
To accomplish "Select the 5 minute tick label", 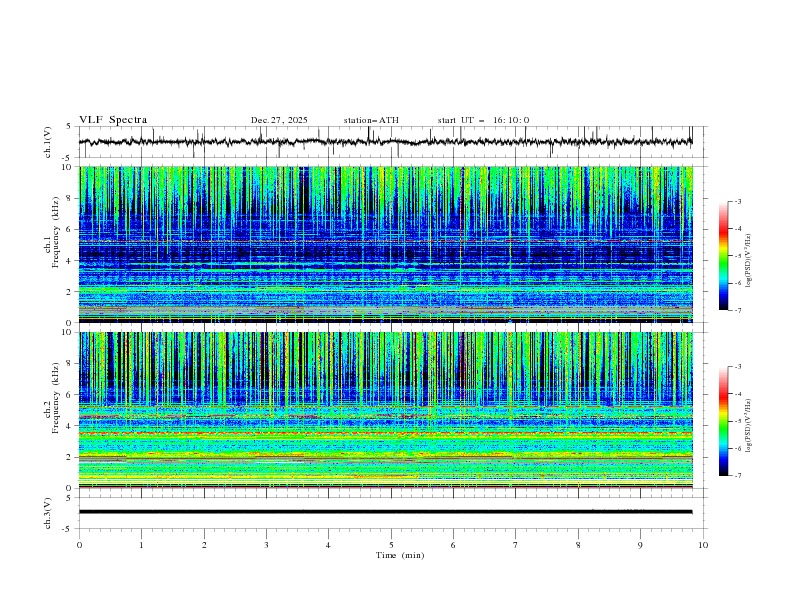I will click(x=391, y=545).
